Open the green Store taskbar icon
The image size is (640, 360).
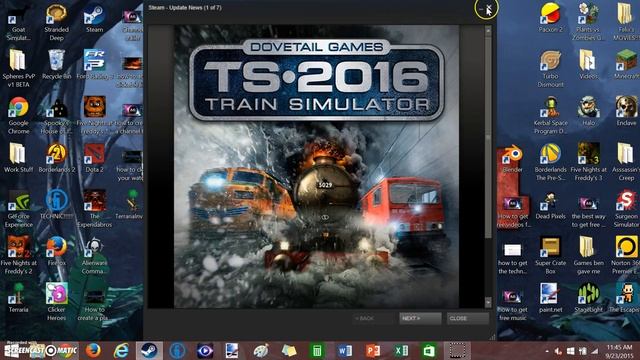click(x=429, y=351)
